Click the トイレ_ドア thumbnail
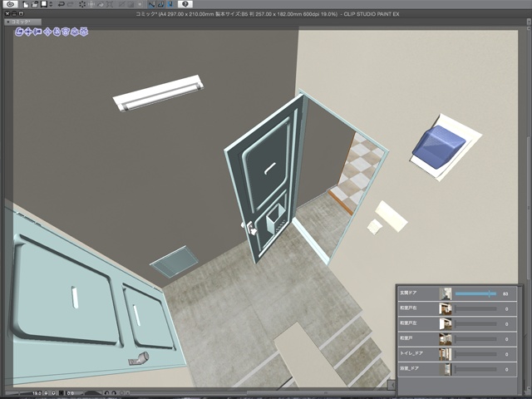Viewport: 532px width, 399px height. pos(446,354)
